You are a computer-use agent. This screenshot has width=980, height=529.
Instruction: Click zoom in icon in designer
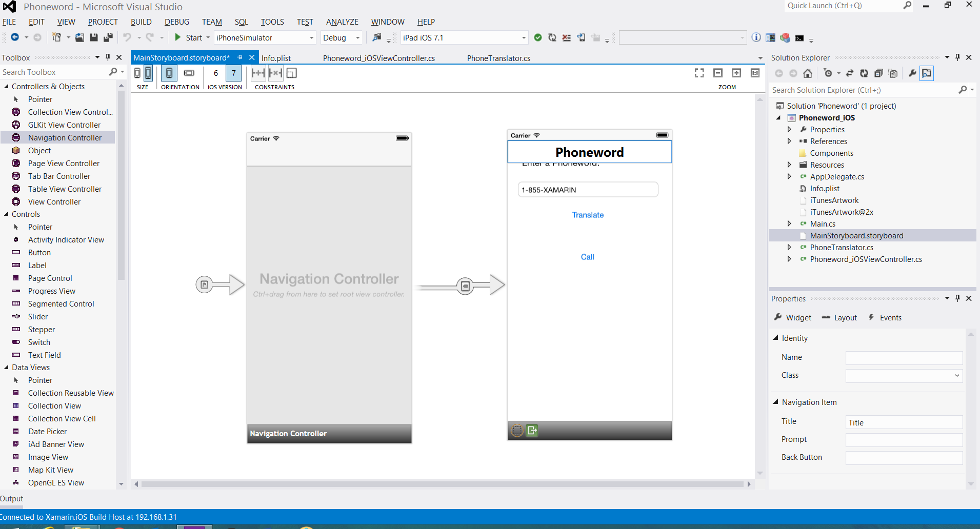pos(736,73)
